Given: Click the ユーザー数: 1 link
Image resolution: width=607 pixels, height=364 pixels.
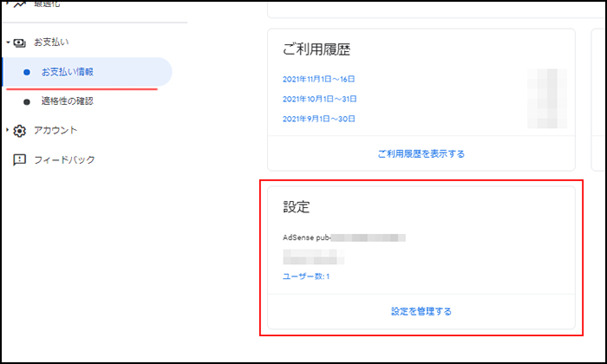Looking at the screenshot, I should [x=306, y=276].
